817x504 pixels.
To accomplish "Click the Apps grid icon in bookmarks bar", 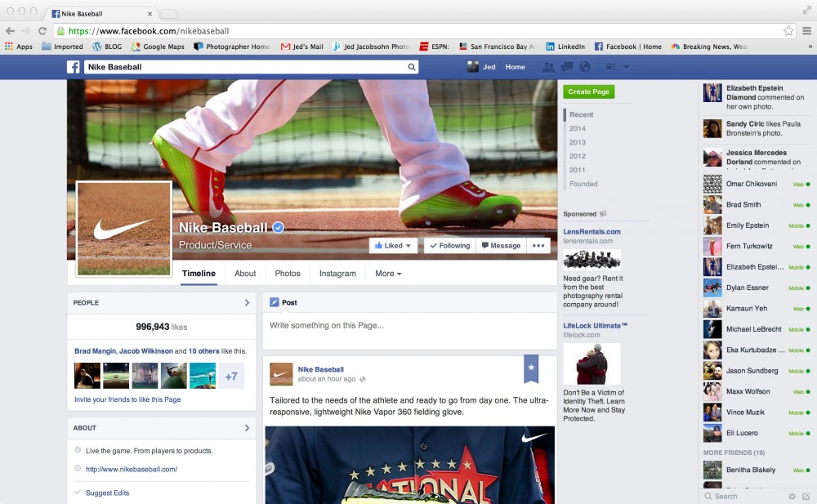I will (9, 47).
